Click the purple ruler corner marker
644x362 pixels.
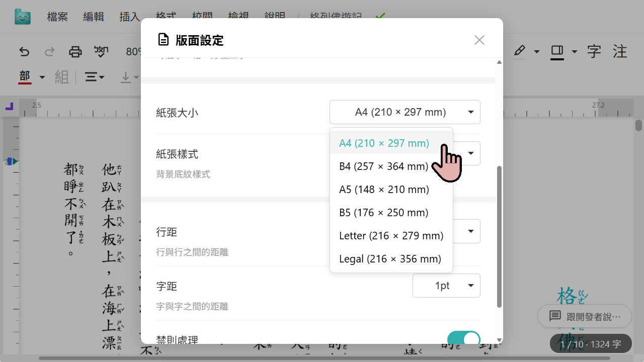click(x=10, y=106)
